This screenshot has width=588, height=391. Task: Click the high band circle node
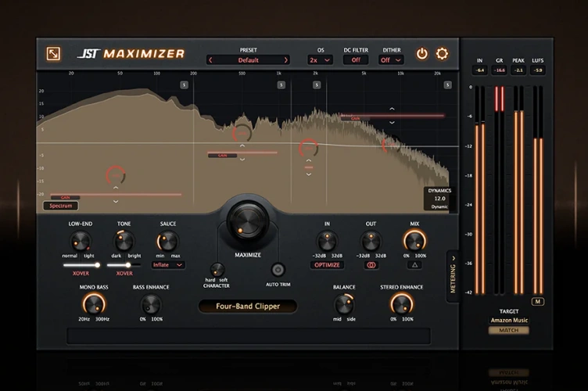(391, 145)
